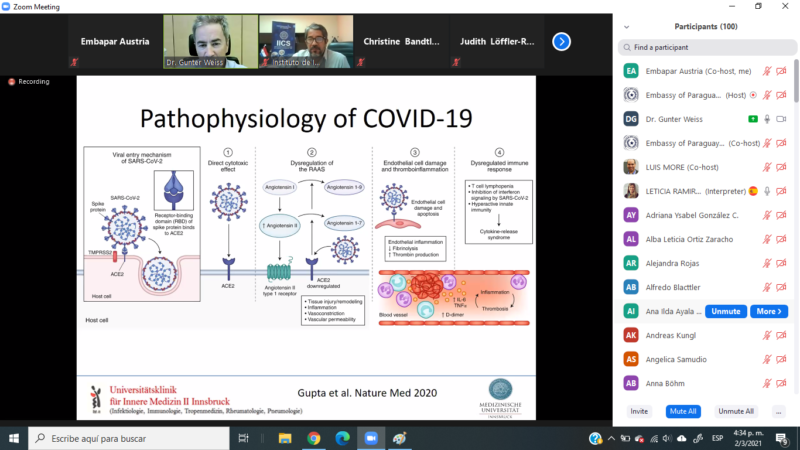Show next video thumbnails with arrow button
This screenshot has width=800, height=450.
561,41
